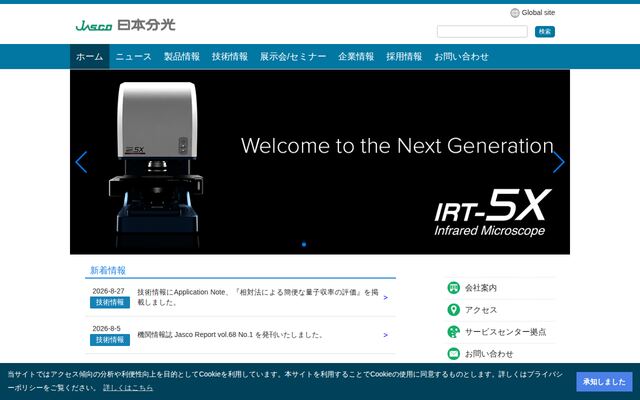Open the アクセス link

tap(481, 310)
